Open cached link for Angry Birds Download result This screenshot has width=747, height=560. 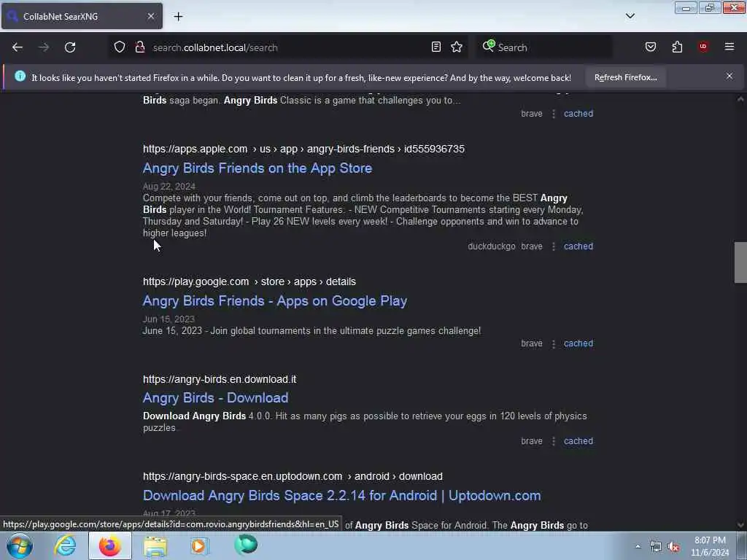tap(578, 441)
